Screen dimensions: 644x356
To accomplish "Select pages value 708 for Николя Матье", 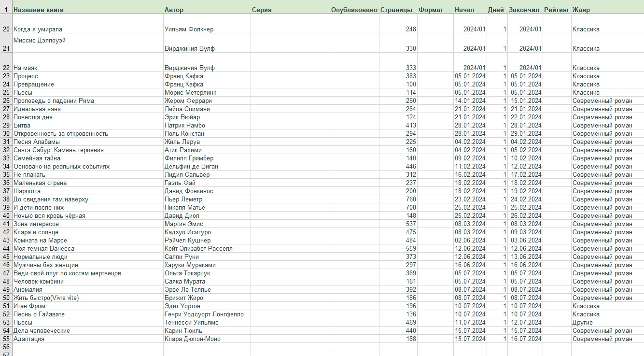I will 398,207.
